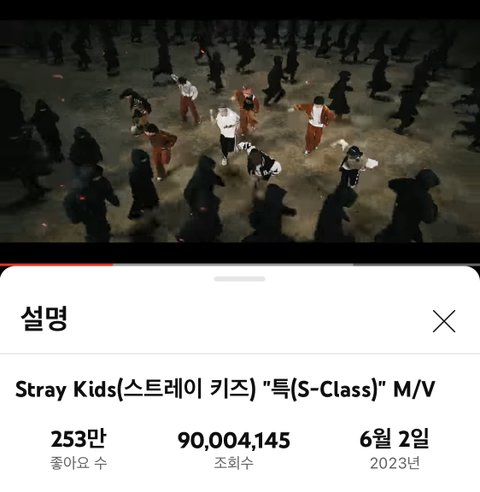Click the red played portion of progress bar

click(56, 265)
